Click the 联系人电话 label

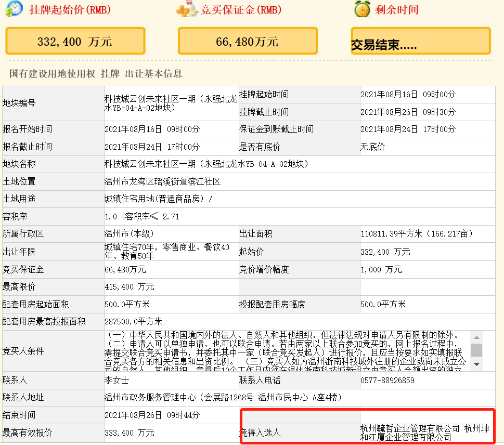pyautogui.click(x=260, y=381)
